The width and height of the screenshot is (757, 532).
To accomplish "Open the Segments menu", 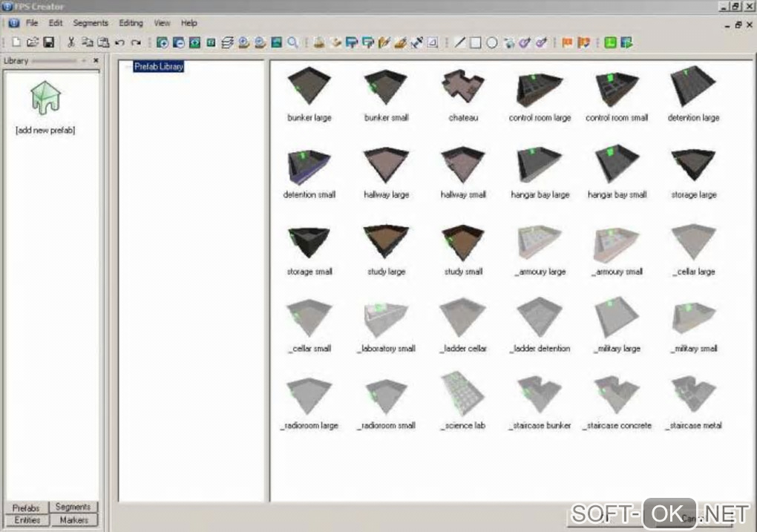I will [91, 23].
